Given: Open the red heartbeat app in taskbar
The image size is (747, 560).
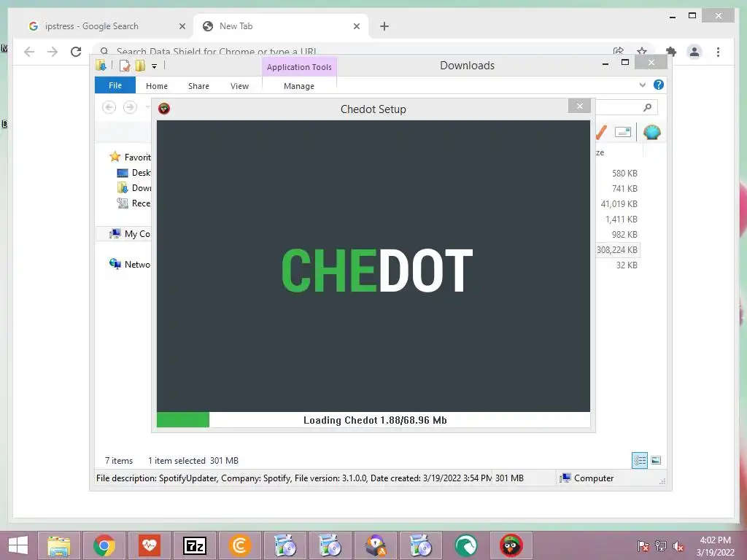Looking at the screenshot, I should (149, 545).
